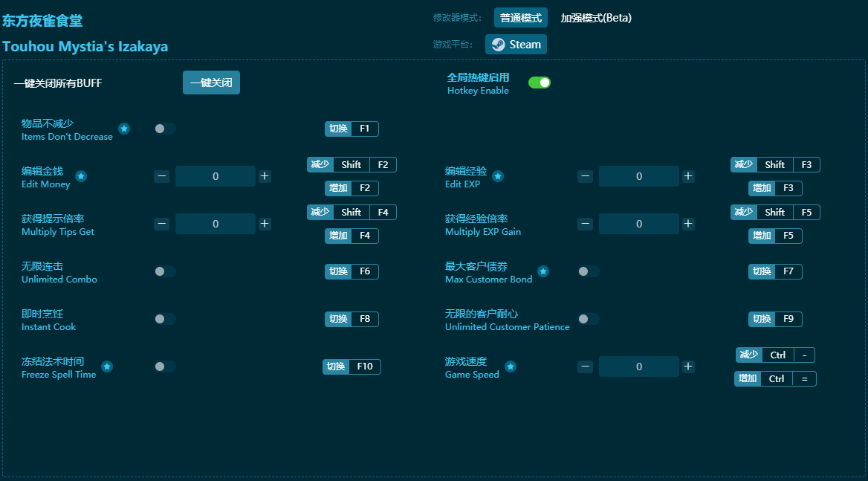868x481 pixels.
Task: Turn on Instant Cook switch
Action: tap(165, 319)
